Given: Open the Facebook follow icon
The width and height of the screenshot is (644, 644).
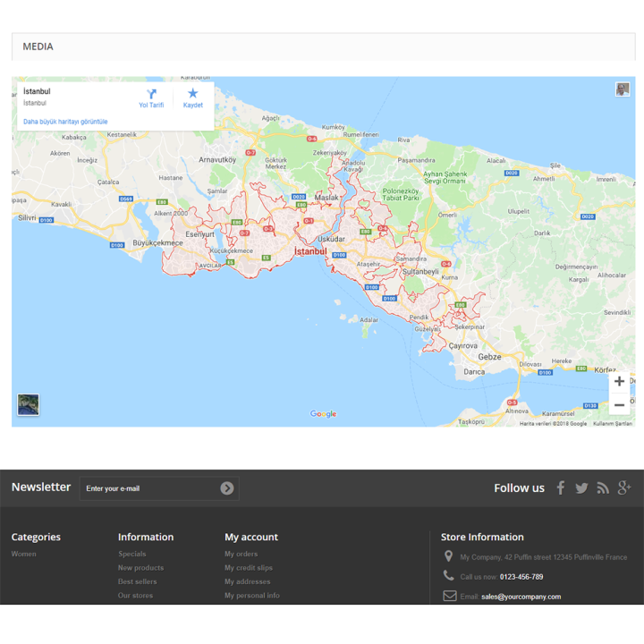Looking at the screenshot, I should 561,487.
